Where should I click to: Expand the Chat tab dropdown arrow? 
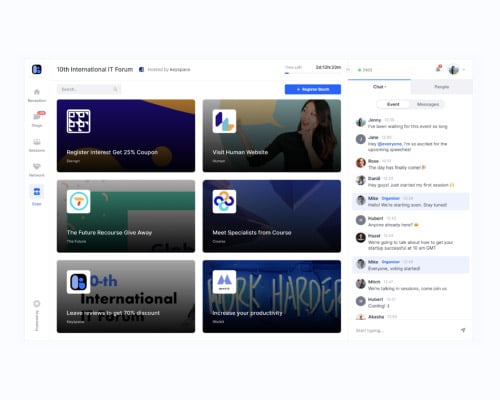tap(386, 87)
